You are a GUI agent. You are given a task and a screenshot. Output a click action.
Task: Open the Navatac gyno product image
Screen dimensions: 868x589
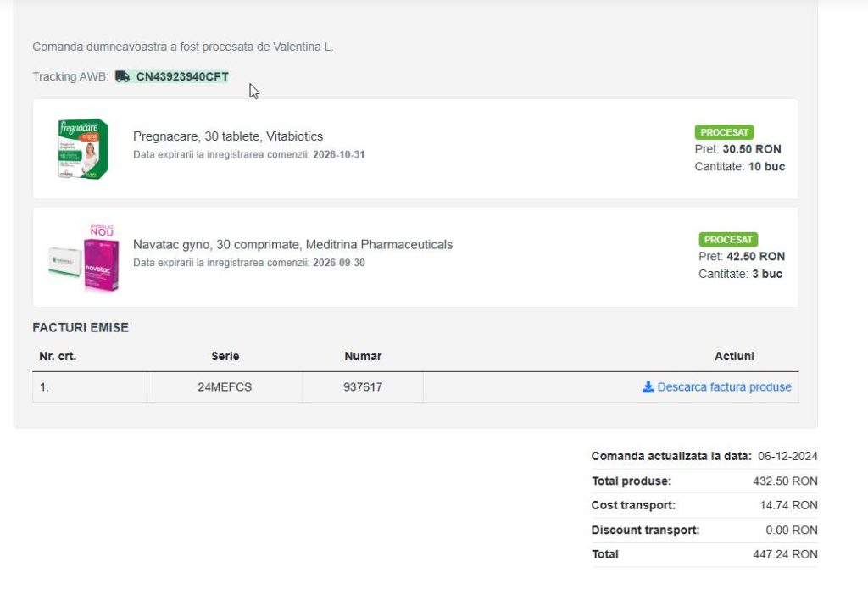click(85, 258)
